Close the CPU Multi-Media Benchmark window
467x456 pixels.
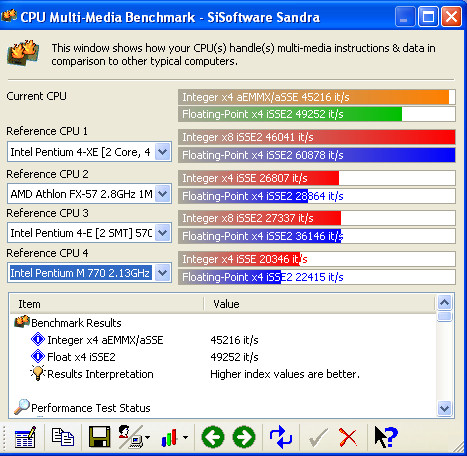click(451, 17)
